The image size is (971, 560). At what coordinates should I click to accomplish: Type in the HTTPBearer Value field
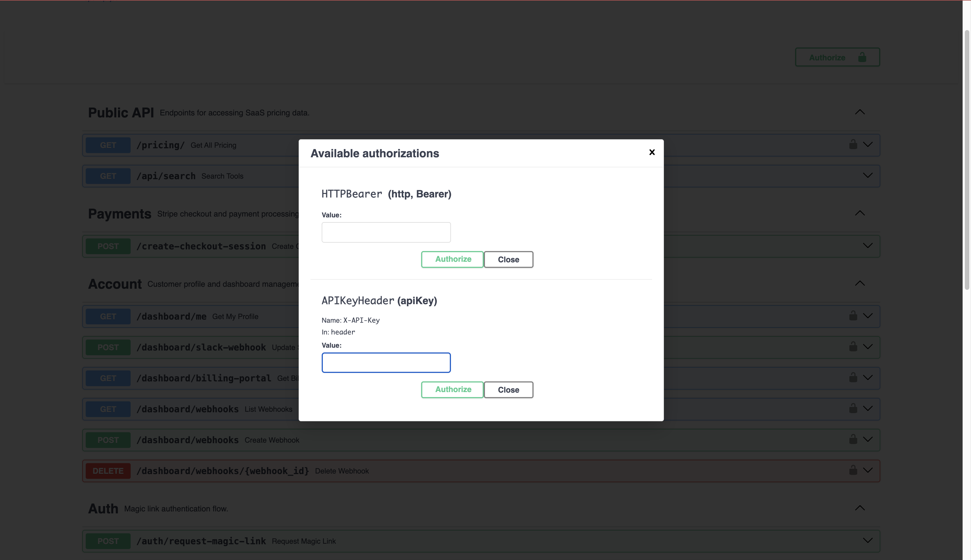386,232
